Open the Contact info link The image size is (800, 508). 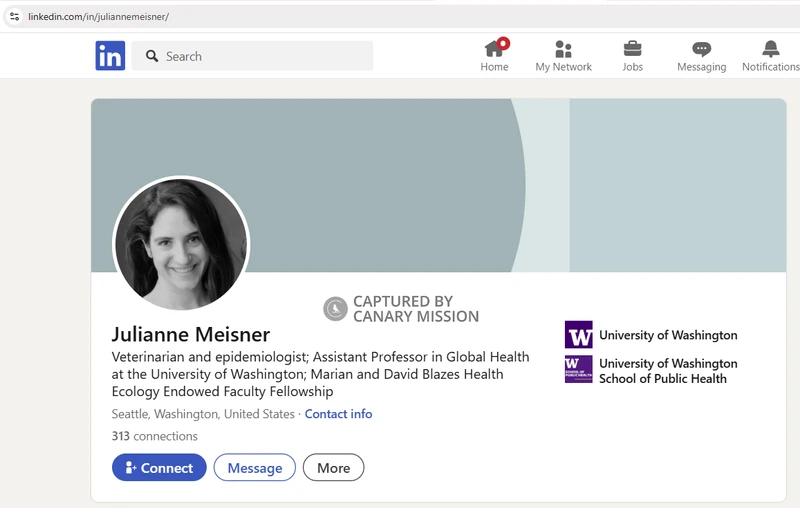click(x=338, y=414)
